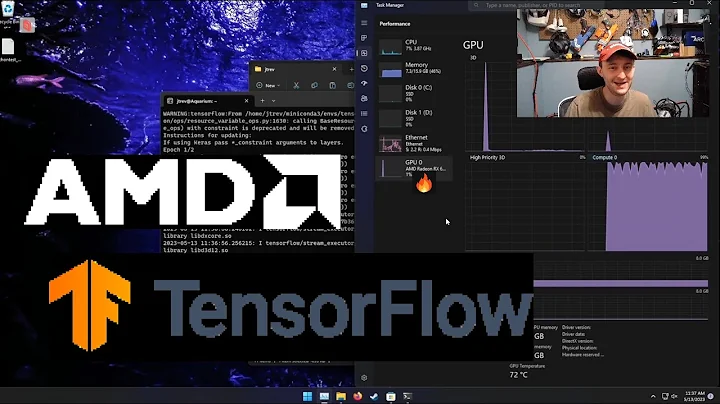Expand system tray hidden icons chevron
This screenshot has width=720, height=404.
(653, 396)
